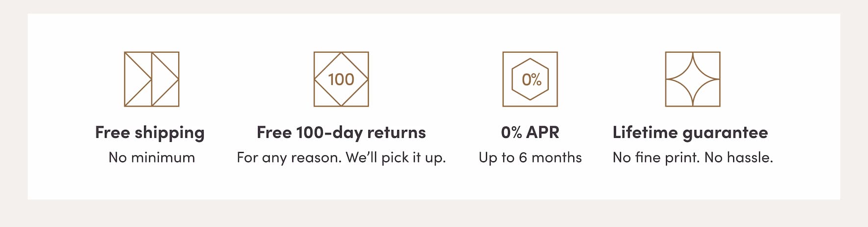The height and width of the screenshot is (227, 868).
Task: Click the right arrow of the shipping icon
Action: (x=165, y=79)
